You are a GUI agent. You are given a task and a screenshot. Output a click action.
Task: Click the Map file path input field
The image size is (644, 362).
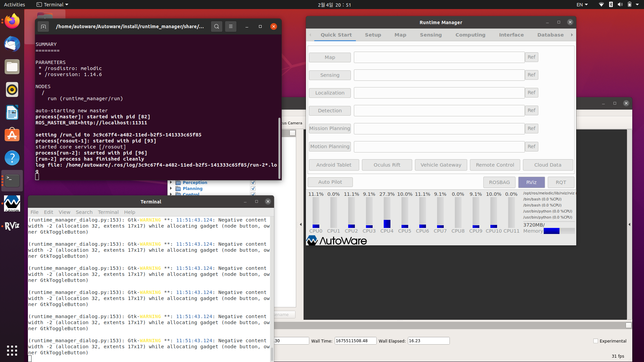click(439, 57)
